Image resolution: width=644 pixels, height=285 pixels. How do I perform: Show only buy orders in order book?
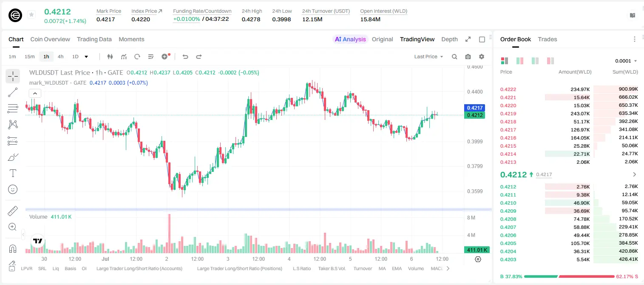(x=535, y=61)
